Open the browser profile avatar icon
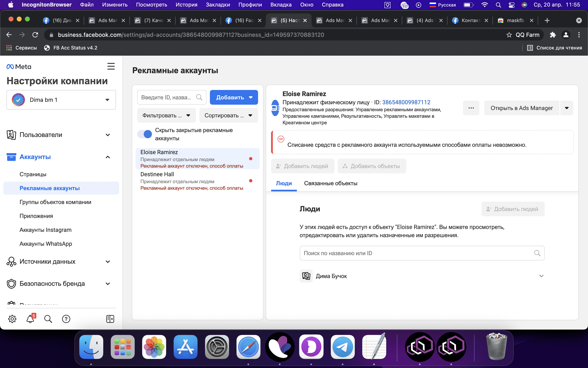 click(566, 35)
